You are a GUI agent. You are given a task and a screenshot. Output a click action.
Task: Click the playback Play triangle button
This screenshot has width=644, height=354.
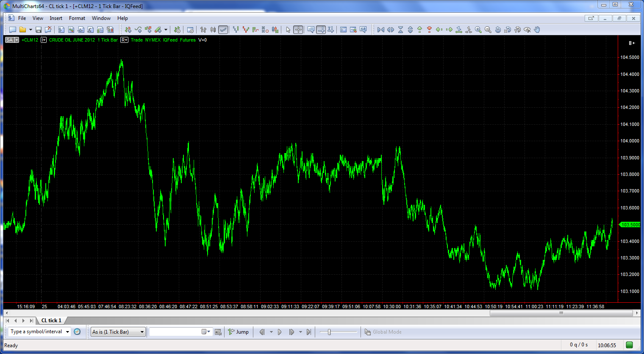(x=280, y=332)
